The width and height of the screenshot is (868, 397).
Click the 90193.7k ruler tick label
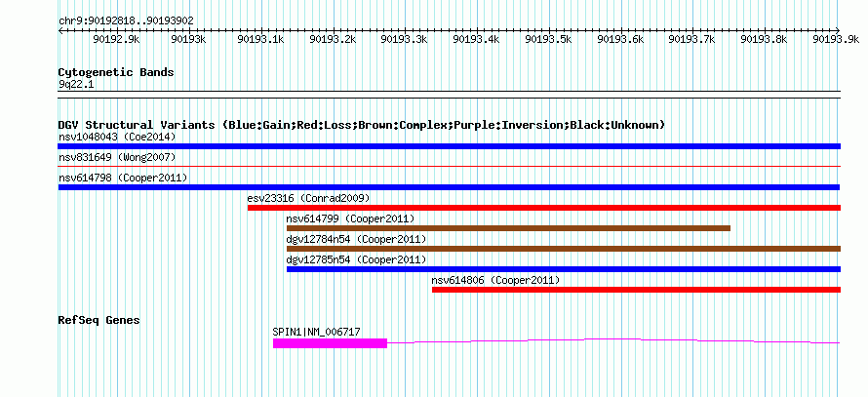(692, 39)
